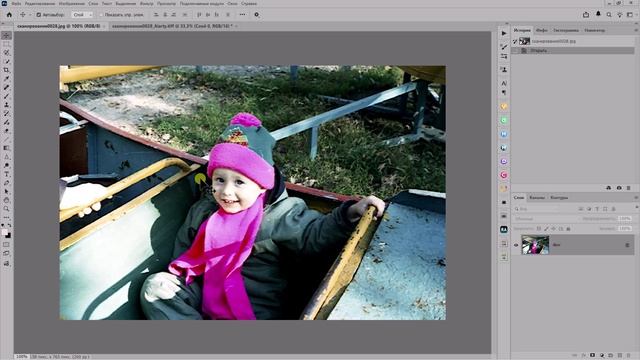Toggle history brush source on snapshot row
This screenshot has width=640, height=360.
pos(515,41)
